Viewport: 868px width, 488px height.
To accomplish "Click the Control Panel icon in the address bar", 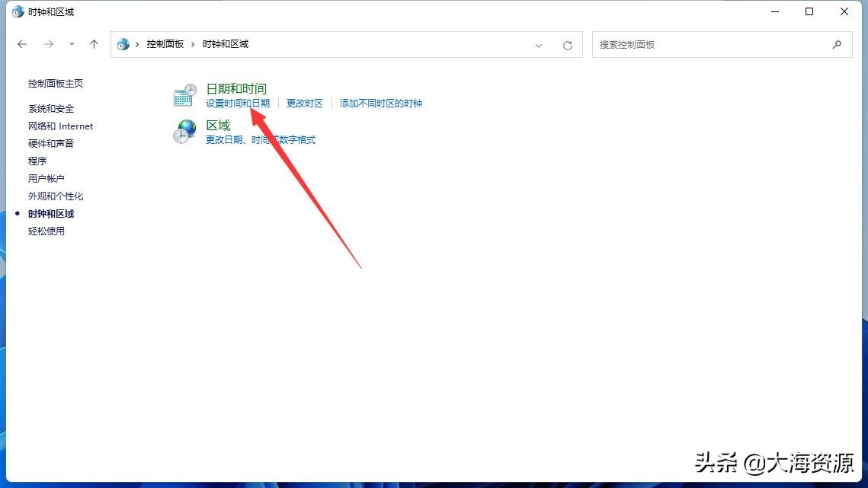I will [x=123, y=44].
